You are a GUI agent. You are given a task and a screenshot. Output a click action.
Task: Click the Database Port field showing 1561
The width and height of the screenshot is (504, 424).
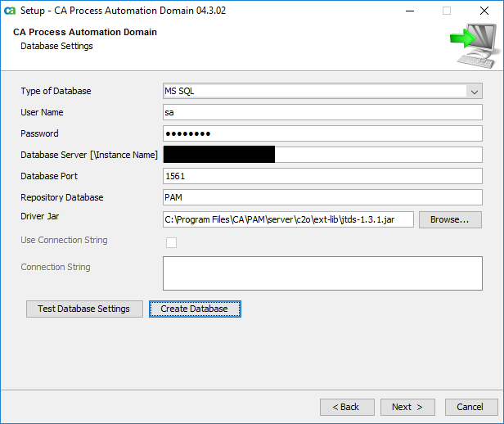point(322,176)
